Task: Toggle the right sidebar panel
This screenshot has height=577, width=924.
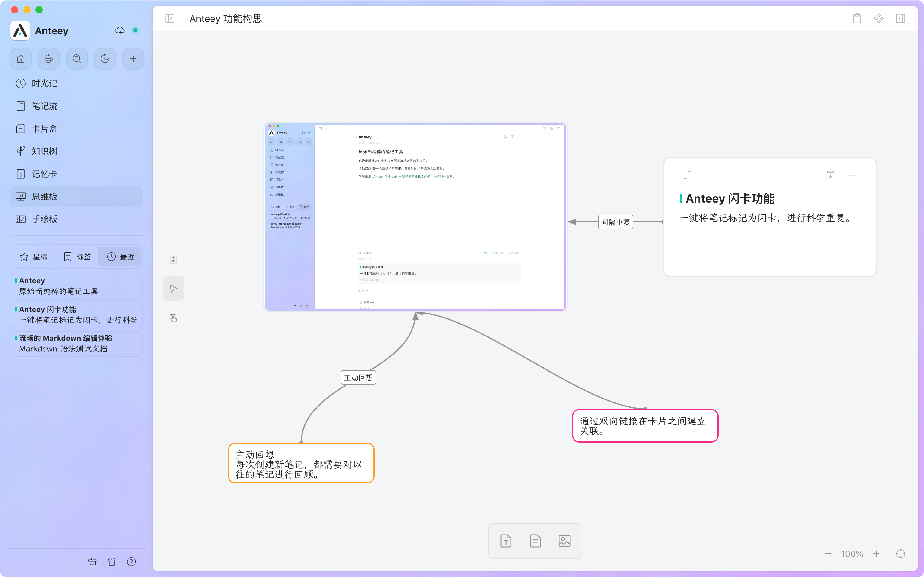Action: [901, 18]
